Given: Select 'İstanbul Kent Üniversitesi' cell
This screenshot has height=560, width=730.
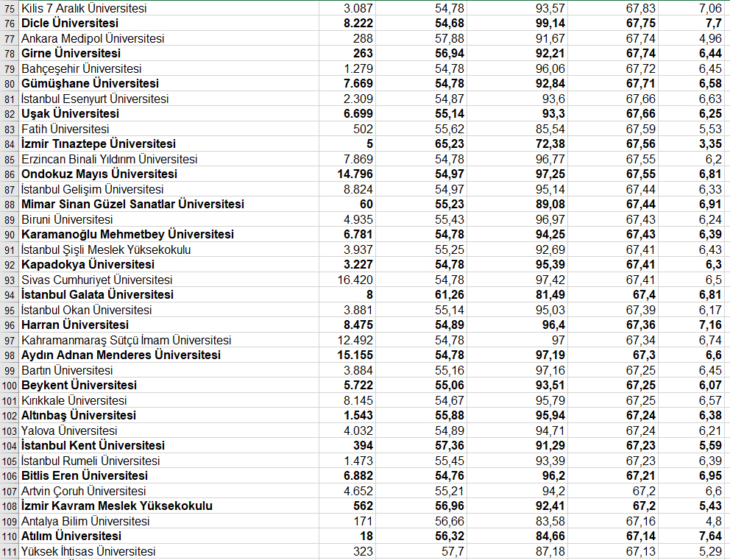Looking at the screenshot, I should pos(169,445).
